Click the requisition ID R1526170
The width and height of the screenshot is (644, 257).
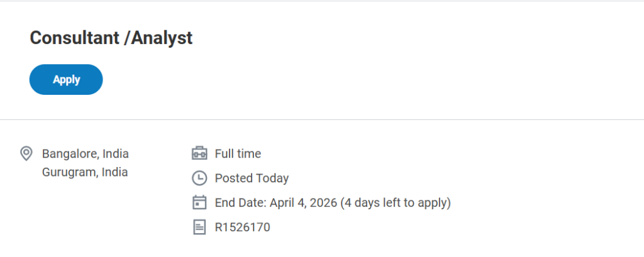(242, 227)
